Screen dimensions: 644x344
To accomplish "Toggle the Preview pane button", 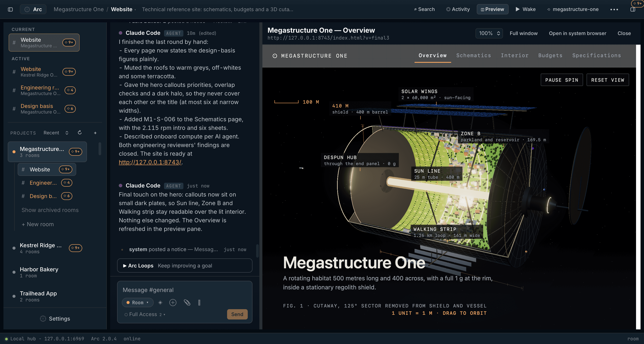I will point(492,9).
